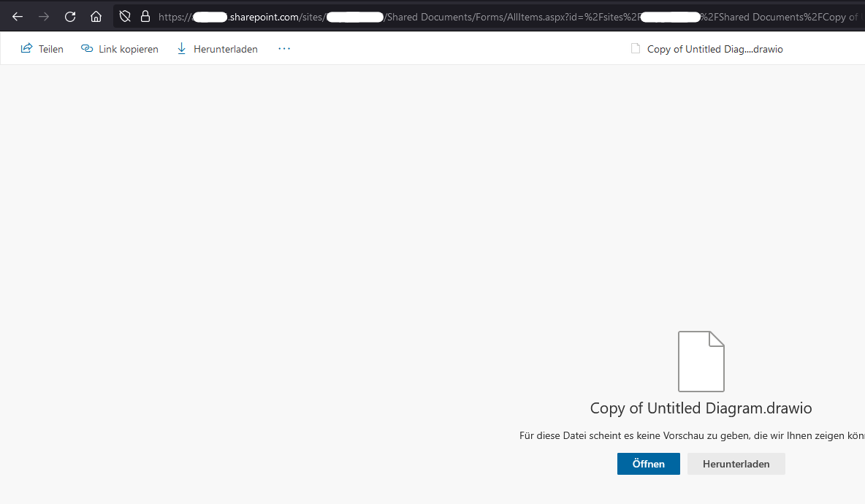
Task: Click the browser refresh icon
Action: click(x=70, y=16)
